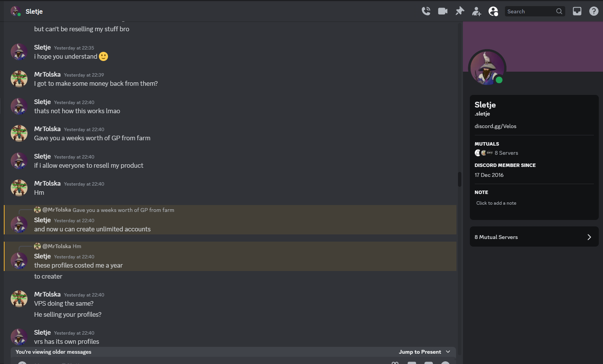Jump to replied message "Gave you a weeks worth"
Screen dimensions: 603x364
123,210
